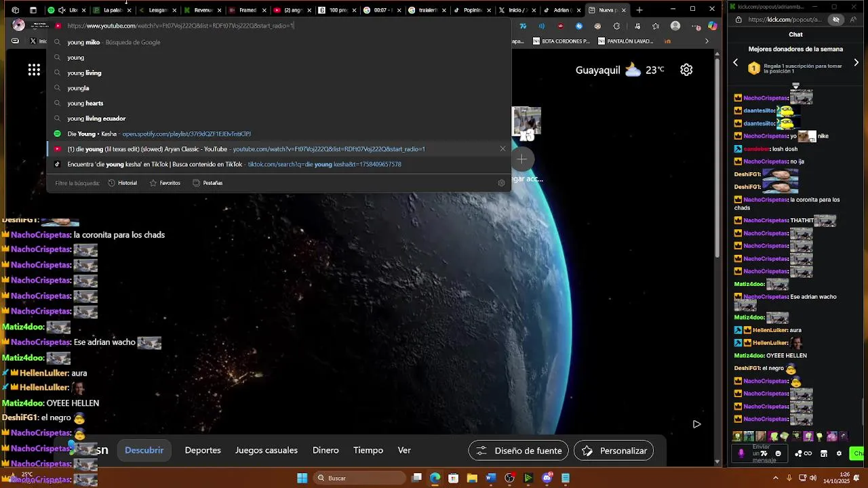Open the Kick chat shop icon
This screenshot has height=488, width=868.
click(x=824, y=453)
